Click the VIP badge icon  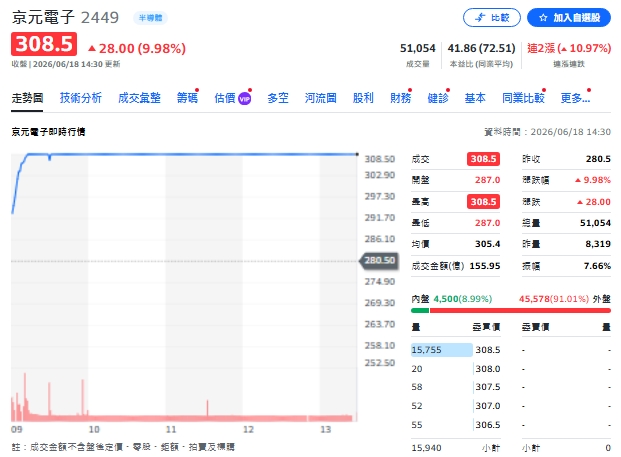[x=244, y=99]
